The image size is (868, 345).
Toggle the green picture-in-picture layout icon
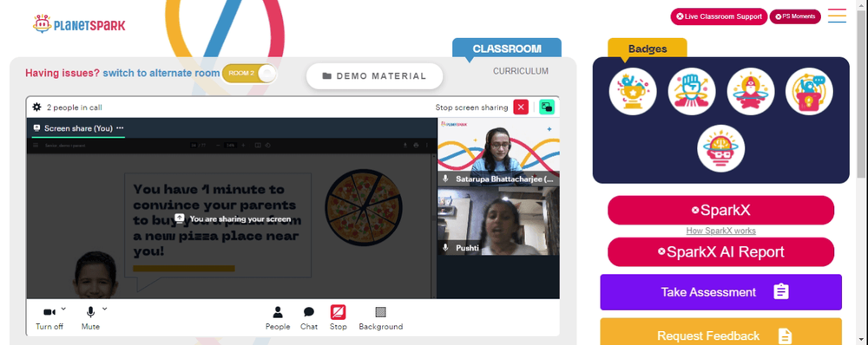547,107
